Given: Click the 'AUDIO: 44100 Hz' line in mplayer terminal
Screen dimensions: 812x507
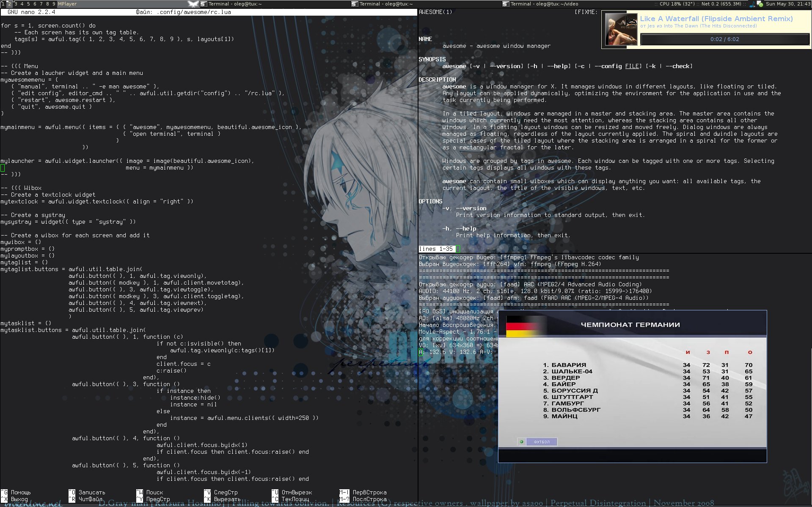Looking at the screenshot, I should pos(535,291).
